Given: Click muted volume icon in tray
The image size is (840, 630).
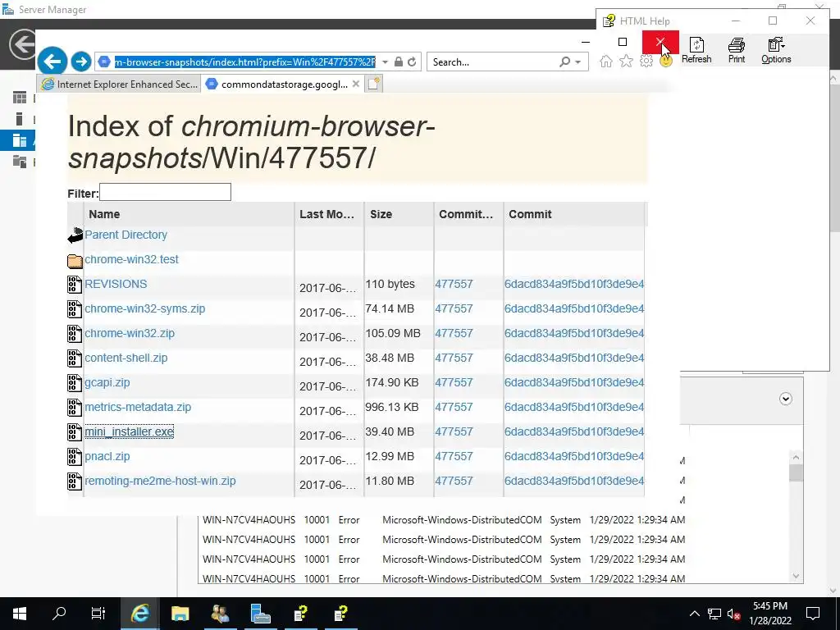Looking at the screenshot, I should click(x=733, y=614).
